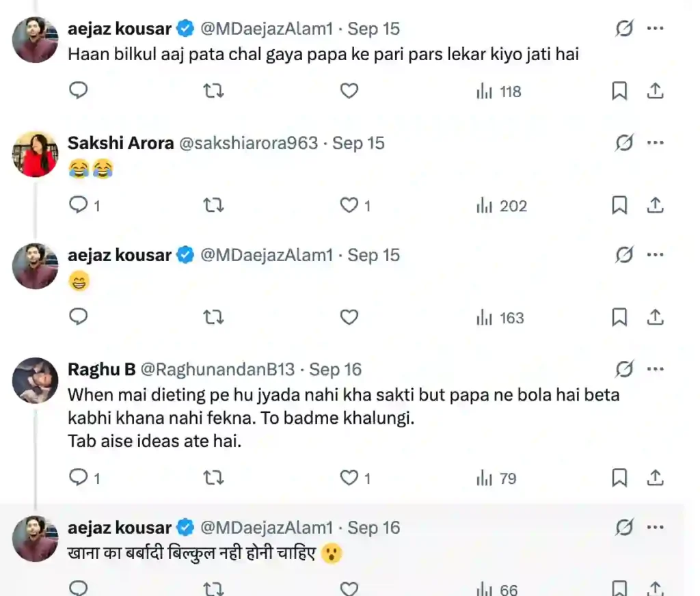Open Sakshi Arora's profile name link

120,143
